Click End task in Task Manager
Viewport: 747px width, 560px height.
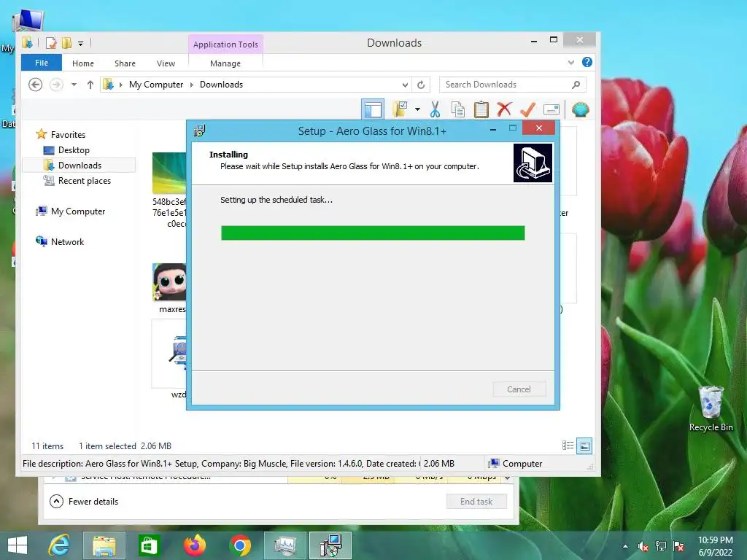coord(476,502)
